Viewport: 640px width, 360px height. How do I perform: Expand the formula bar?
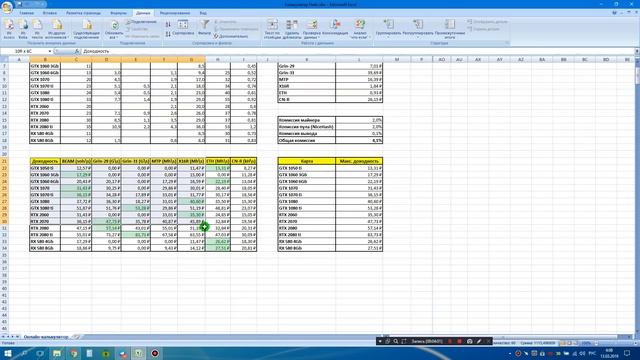pos(637,51)
